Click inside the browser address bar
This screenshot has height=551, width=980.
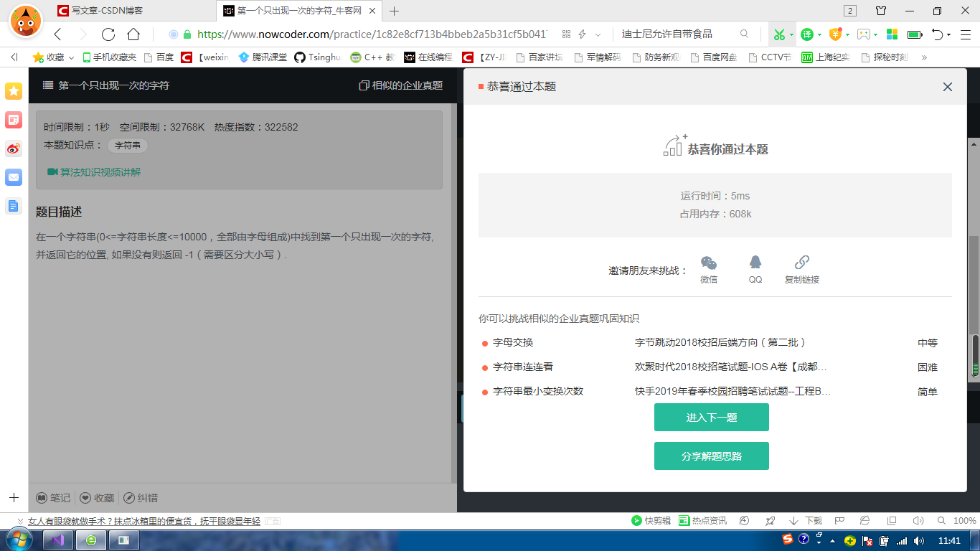coord(359,34)
